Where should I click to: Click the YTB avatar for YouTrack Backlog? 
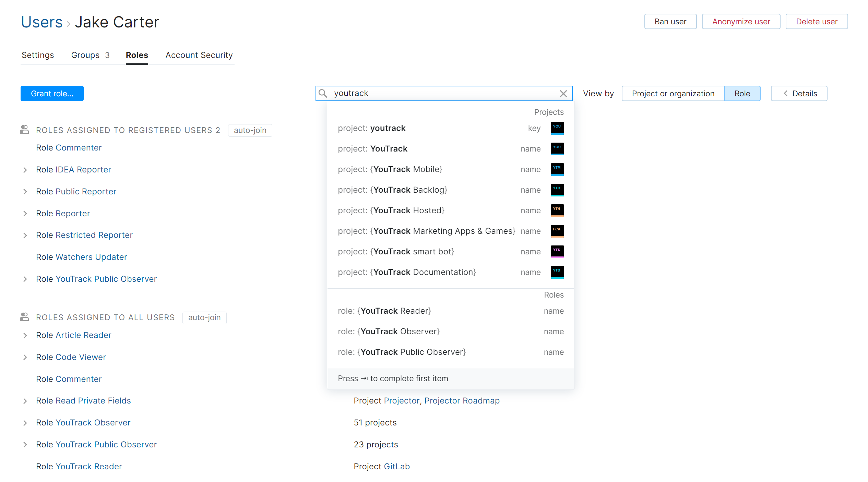pos(557,190)
